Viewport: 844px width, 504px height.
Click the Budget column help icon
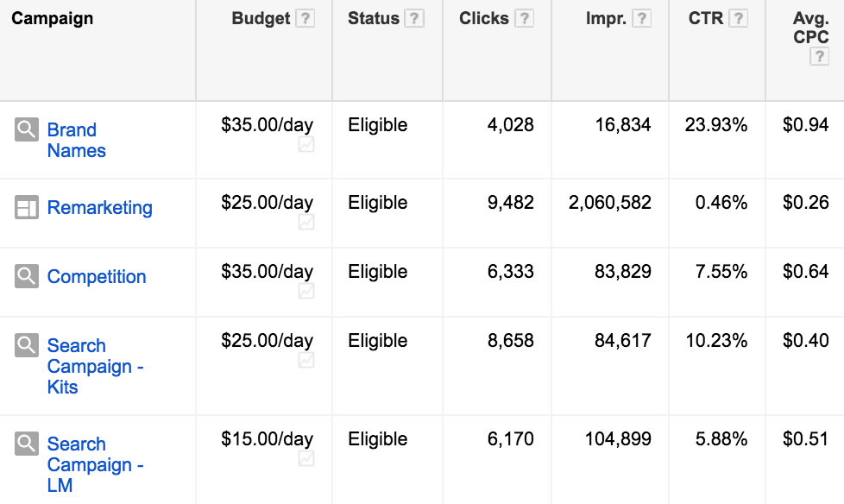pyautogui.click(x=305, y=19)
